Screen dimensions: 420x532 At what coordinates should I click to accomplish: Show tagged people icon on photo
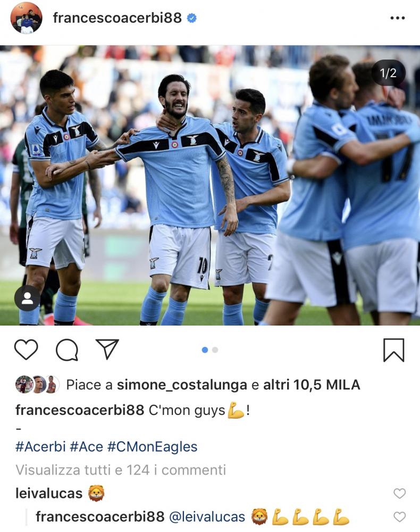(x=27, y=298)
